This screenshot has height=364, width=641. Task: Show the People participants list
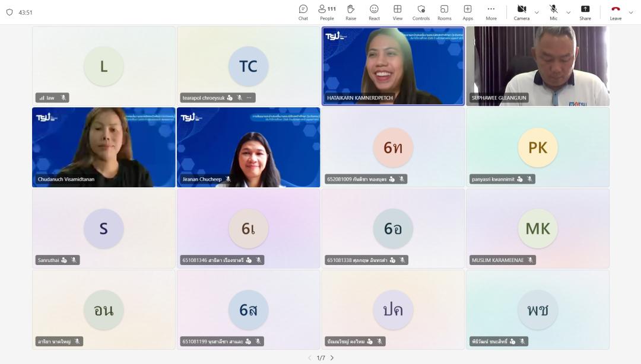pos(327,12)
